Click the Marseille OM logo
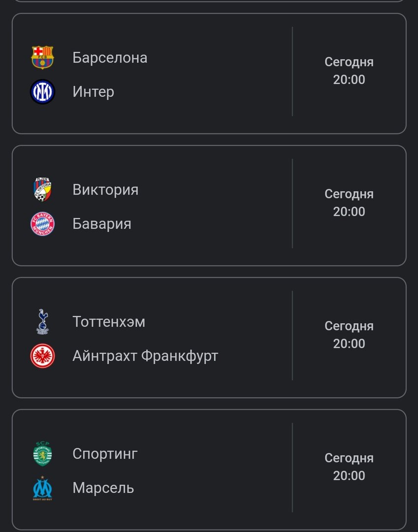Screen dimensions: 418x532 click(x=42, y=488)
